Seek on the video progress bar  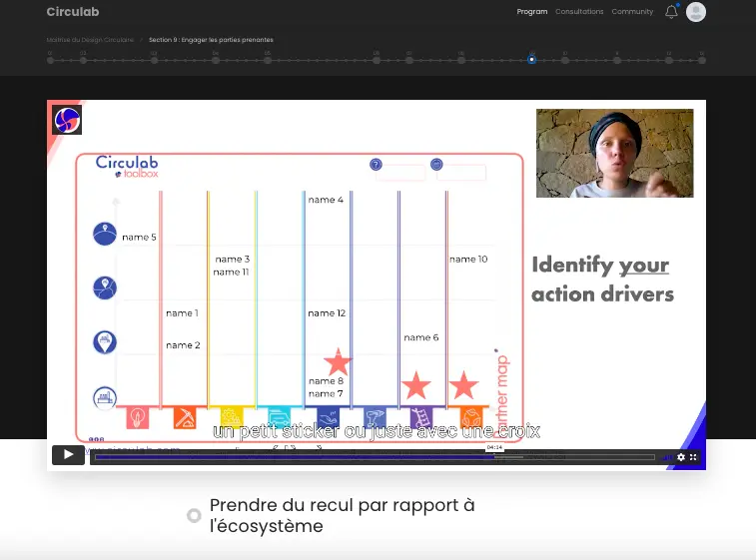(375, 457)
